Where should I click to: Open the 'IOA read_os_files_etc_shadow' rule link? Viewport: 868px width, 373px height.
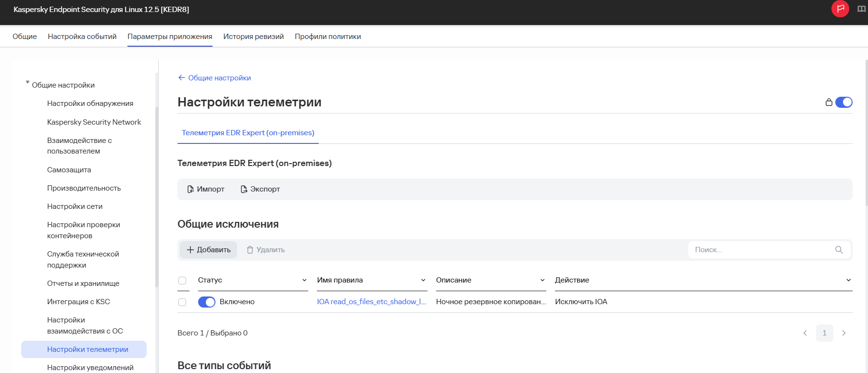372,302
